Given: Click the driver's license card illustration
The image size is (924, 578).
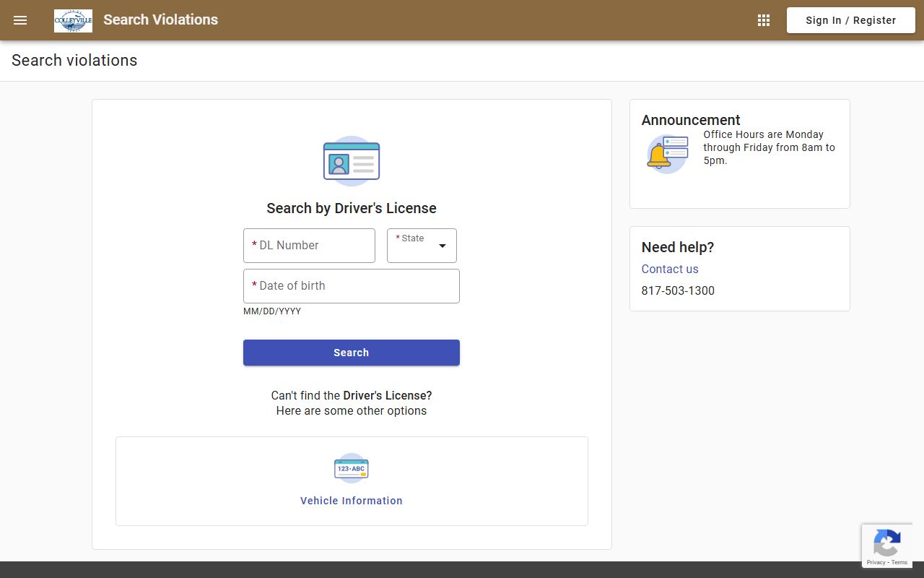Looking at the screenshot, I should coord(352,161).
